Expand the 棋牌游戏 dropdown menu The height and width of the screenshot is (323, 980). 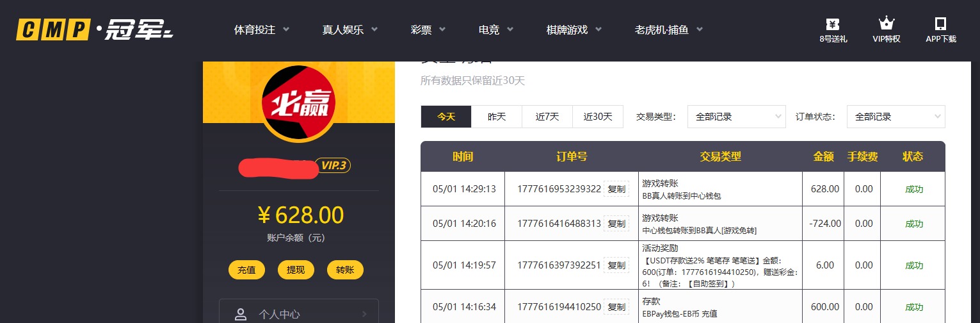pos(574,29)
